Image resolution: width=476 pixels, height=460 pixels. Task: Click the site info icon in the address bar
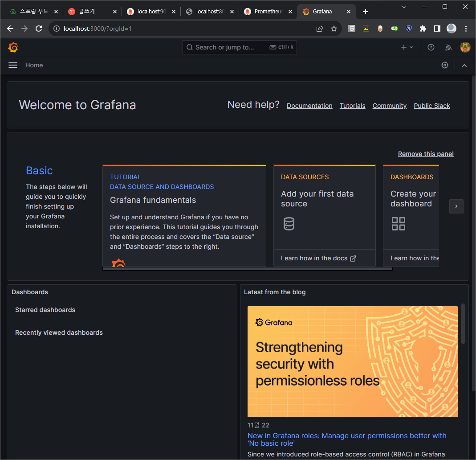pos(57,29)
